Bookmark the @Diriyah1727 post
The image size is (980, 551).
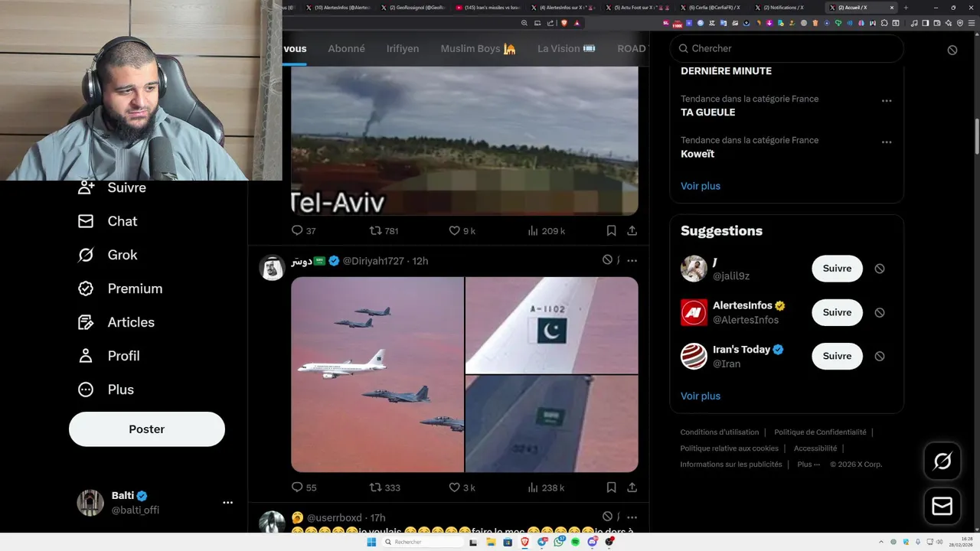(611, 487)
